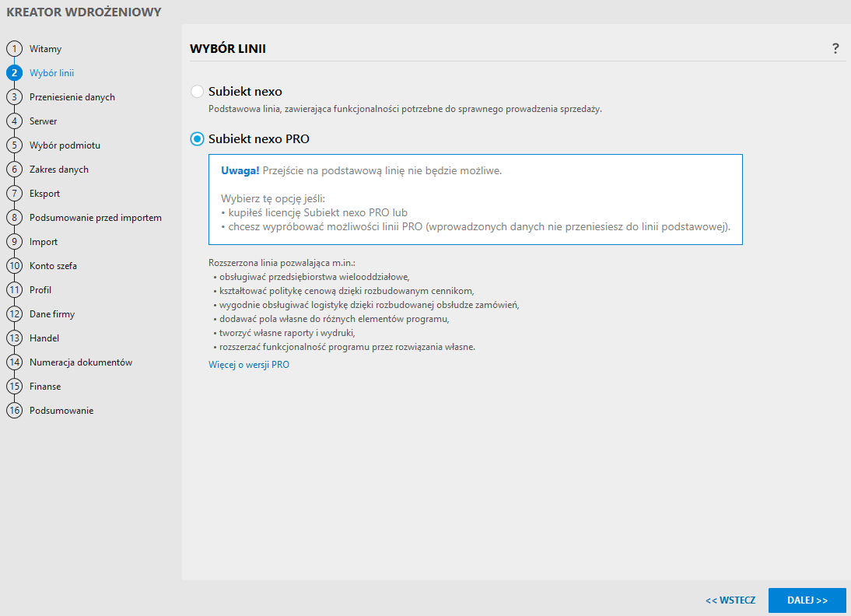Click step 4 circle icon for Serwer
Image resolution: width=851 pixels, height=616 pixels.
[14, 121]
